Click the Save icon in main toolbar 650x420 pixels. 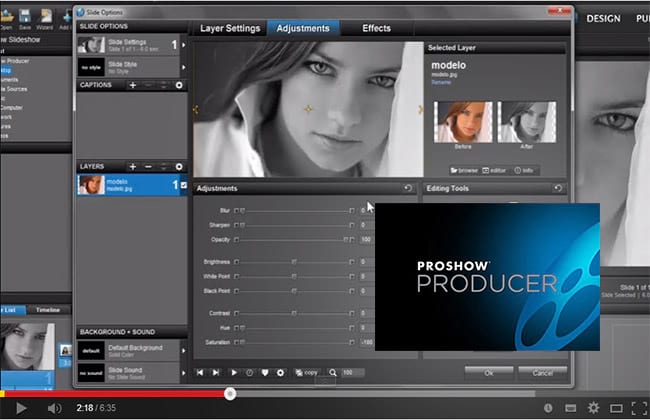[25, 19]
